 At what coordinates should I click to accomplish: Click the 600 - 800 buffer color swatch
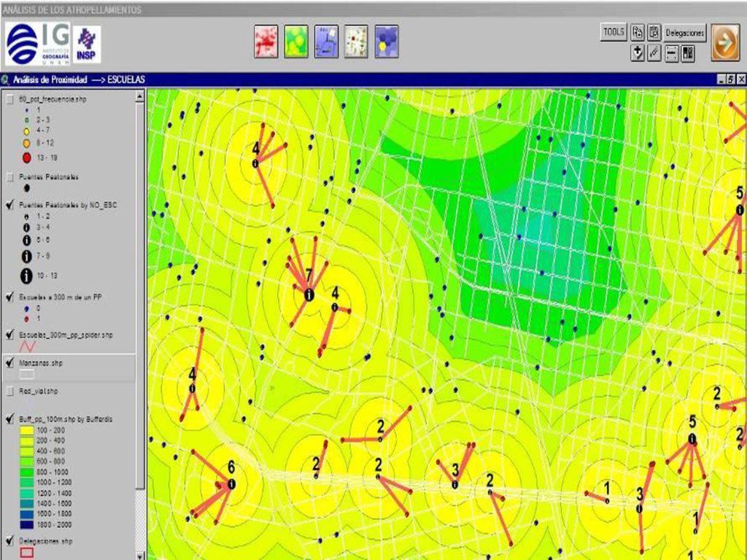point(27,462)
